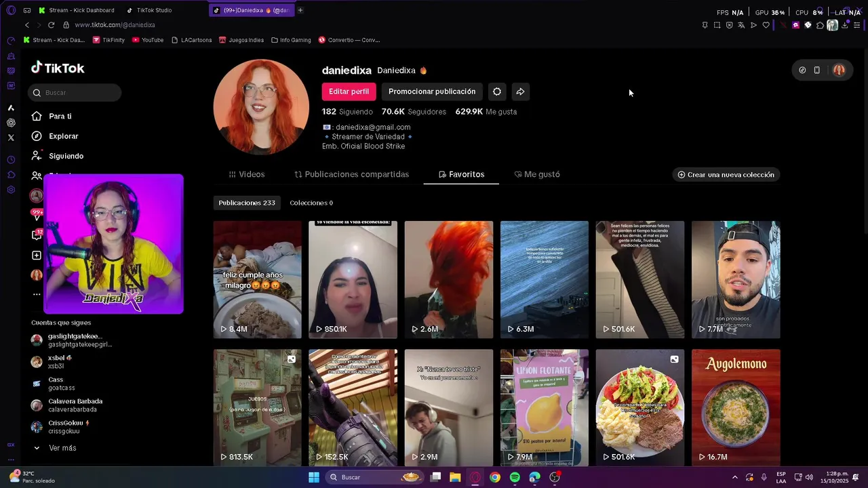This screenshot has width=868, height=488.
Task: View the 70.6K Seguidores list
Action: click(x=414, y=112)
